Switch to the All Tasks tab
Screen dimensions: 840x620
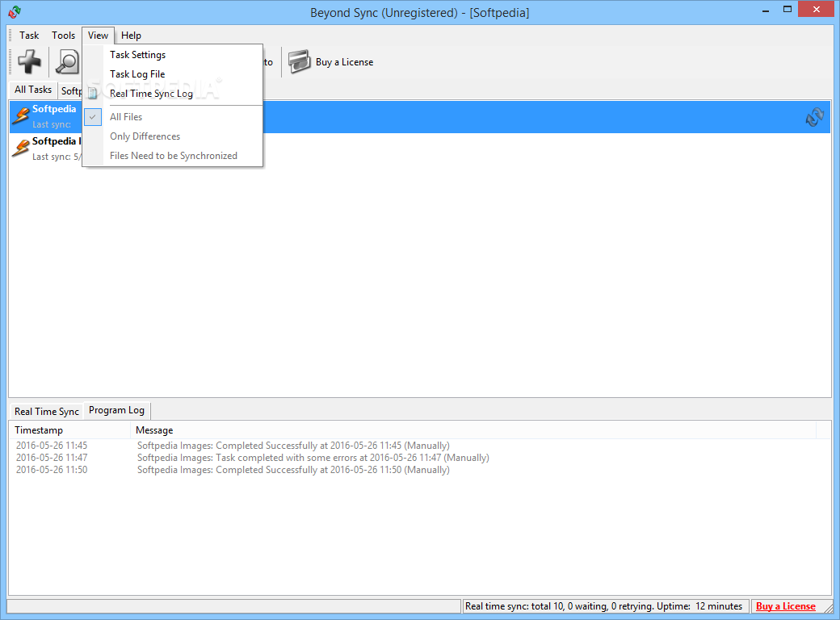pos(33,90)
